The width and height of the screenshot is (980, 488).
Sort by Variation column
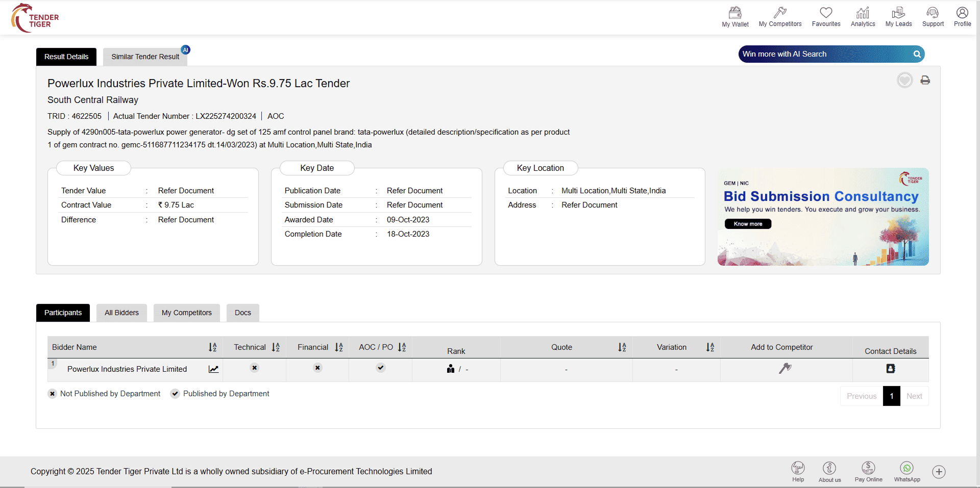pyautogui.click(x=709, y=347)
